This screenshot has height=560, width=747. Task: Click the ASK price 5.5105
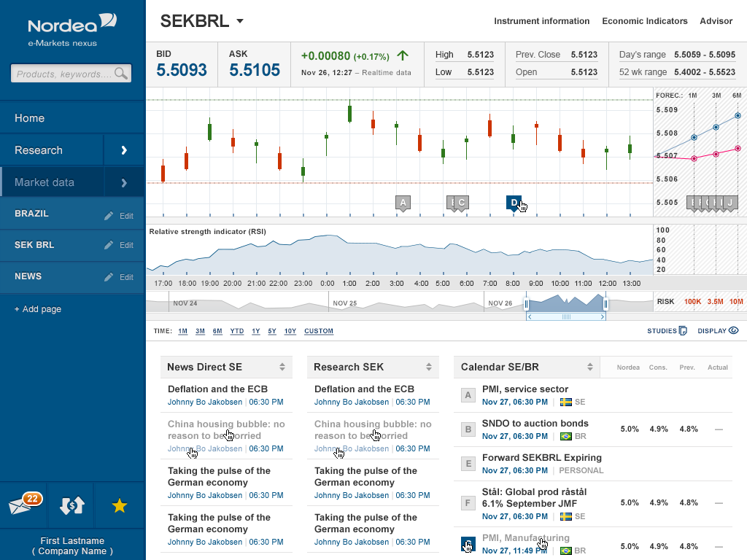[x=255, y=70]
